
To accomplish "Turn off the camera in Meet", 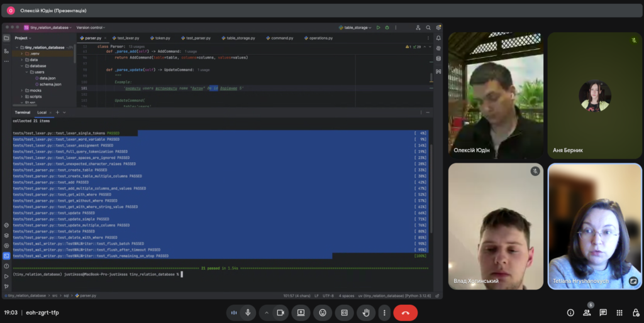I will pyautogui.click(x=280, y=312).
